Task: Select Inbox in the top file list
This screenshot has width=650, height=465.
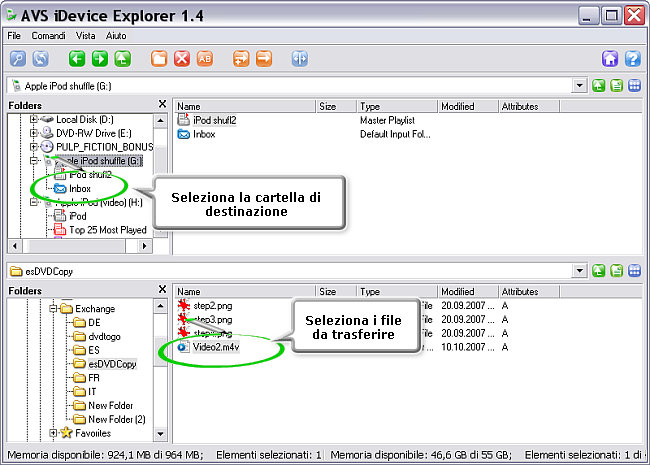Action: (204, 134)
